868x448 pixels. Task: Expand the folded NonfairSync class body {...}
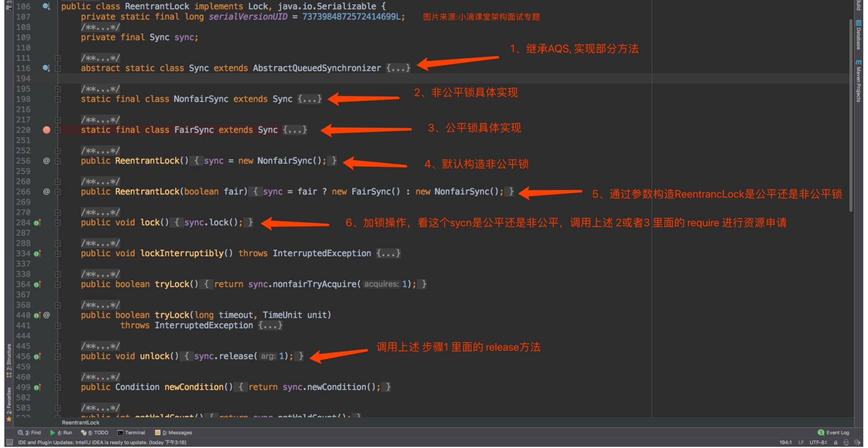point(310,99)
